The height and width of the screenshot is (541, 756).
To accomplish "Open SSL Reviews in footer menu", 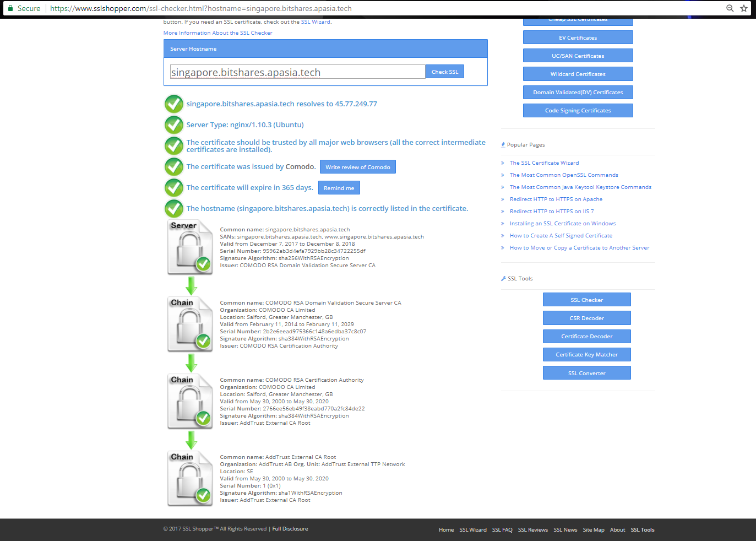I will tap(533, 530).
